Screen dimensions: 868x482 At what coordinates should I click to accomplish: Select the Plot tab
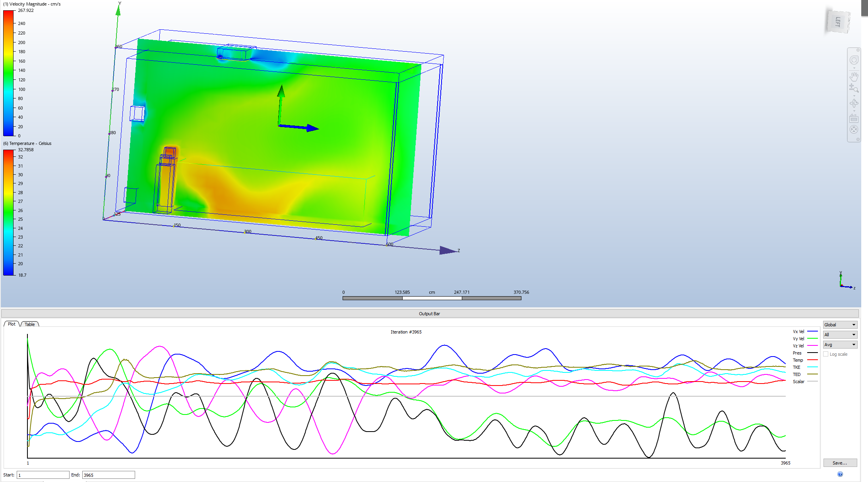click(11, 324)
